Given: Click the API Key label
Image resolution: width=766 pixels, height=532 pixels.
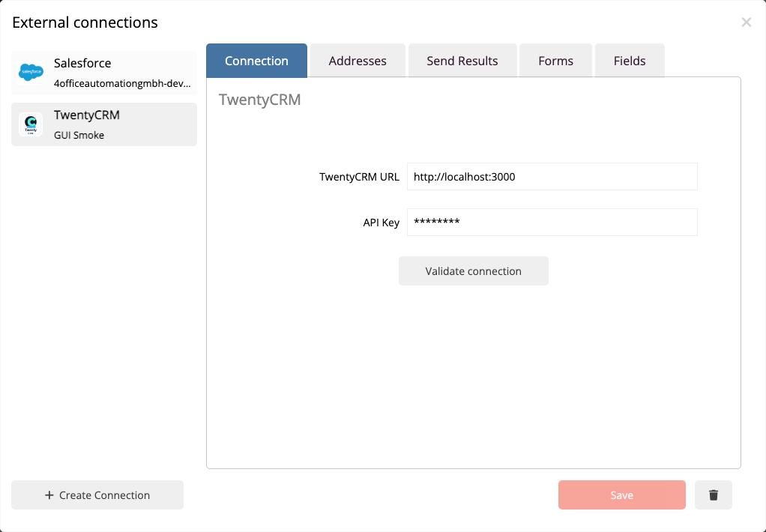Looking at the screenshot, I should pyautogui.click(x=381, y=223).
